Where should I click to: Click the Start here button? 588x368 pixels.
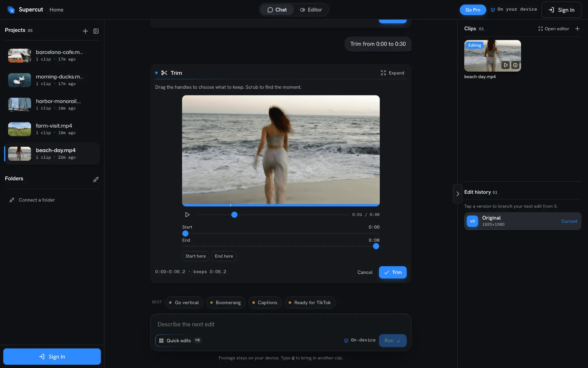point(196,256)
